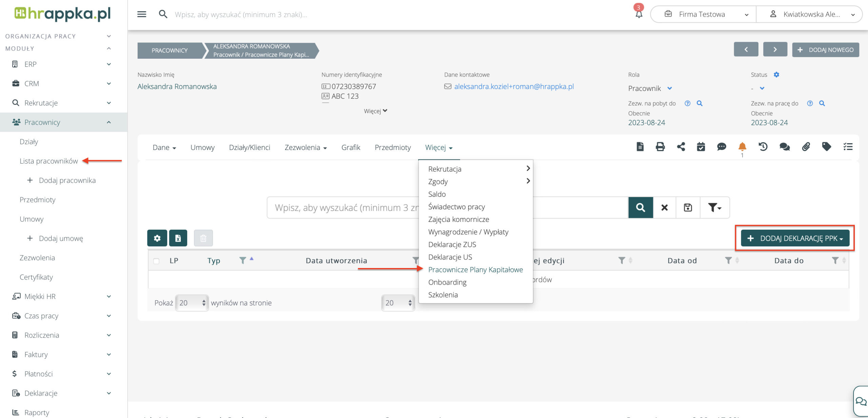
Task: Click the share icon in employee toolbar
Action: pyautogui.click(x=681, y=147)
